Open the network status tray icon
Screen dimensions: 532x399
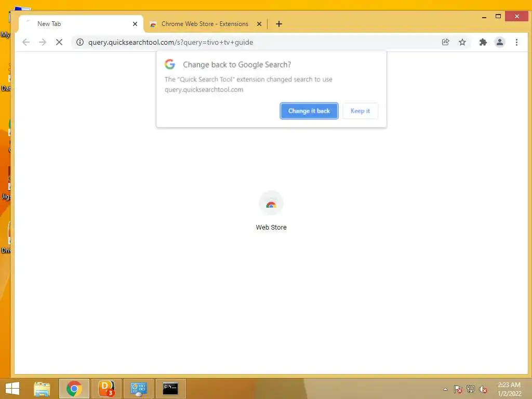pos(471,389)
